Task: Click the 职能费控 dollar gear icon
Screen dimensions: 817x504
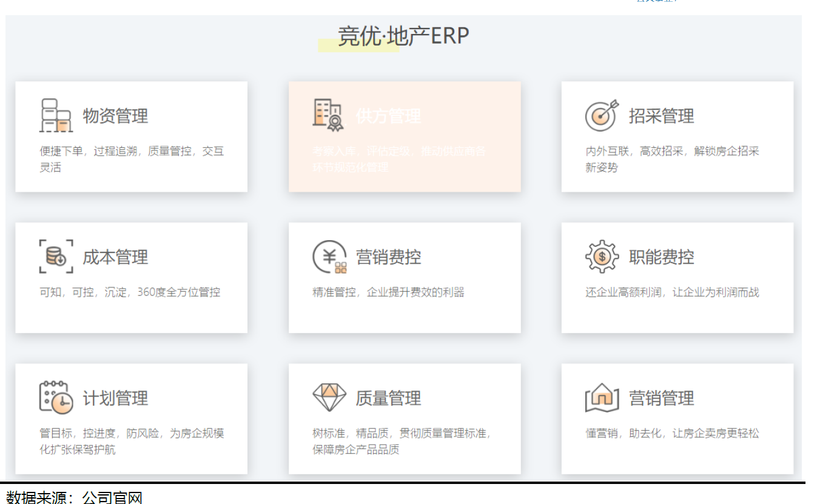Action: point(602,257)
